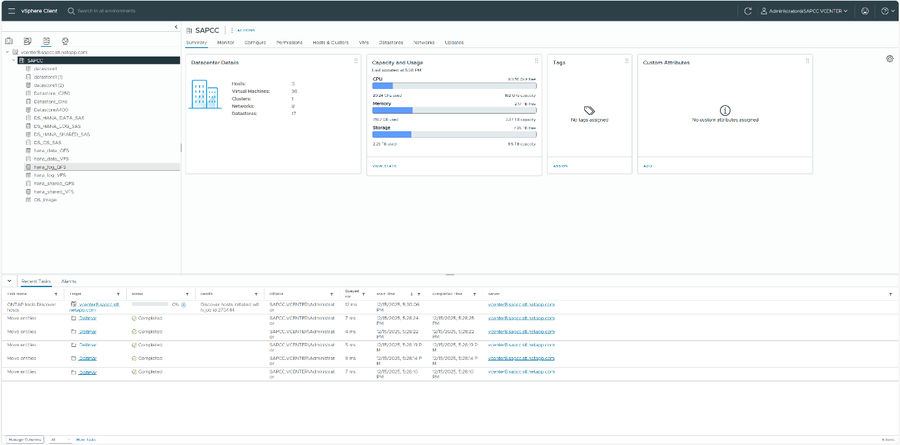Open VIEW STATS link
Screen dimensions: 900x445
point(385,166)
